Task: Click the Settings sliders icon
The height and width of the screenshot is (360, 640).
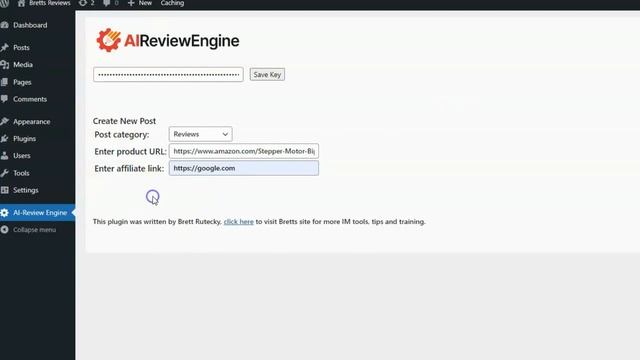Action: click(x=4, y=190)
